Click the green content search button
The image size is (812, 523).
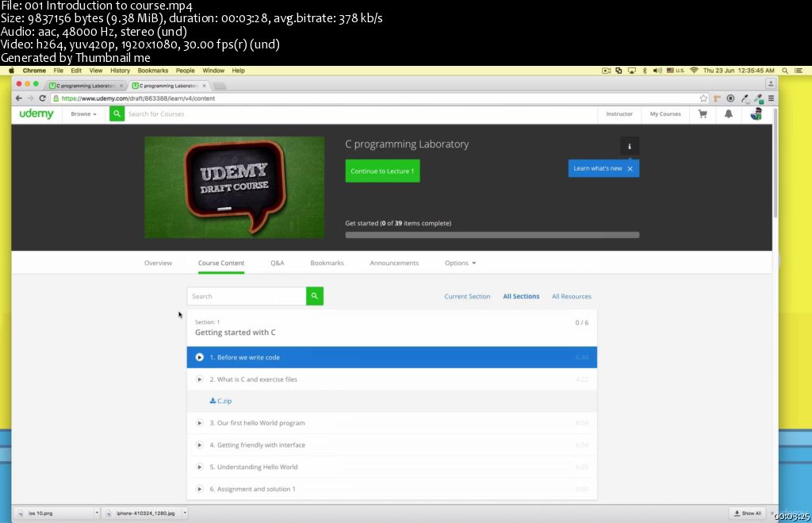[x=315, y=296]
